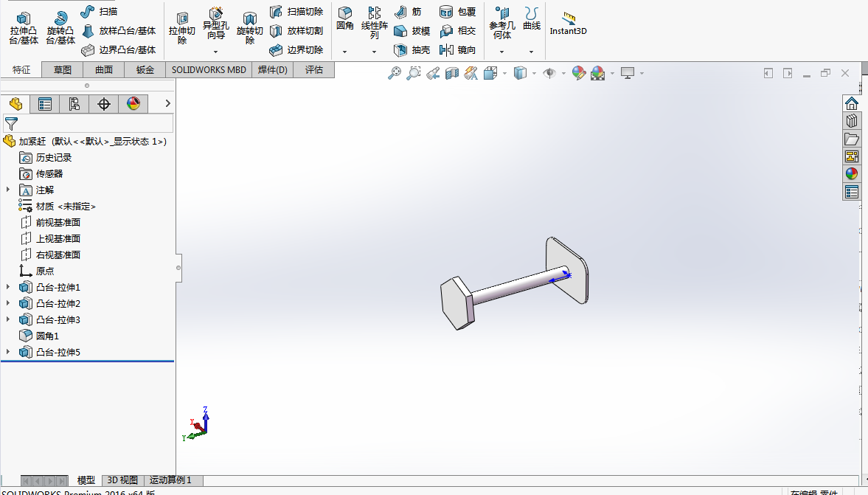The height and width of the screenshot is (495, 868).
Task: Choose the Intersect (相交) tool
Action: (x=457, y=31)
